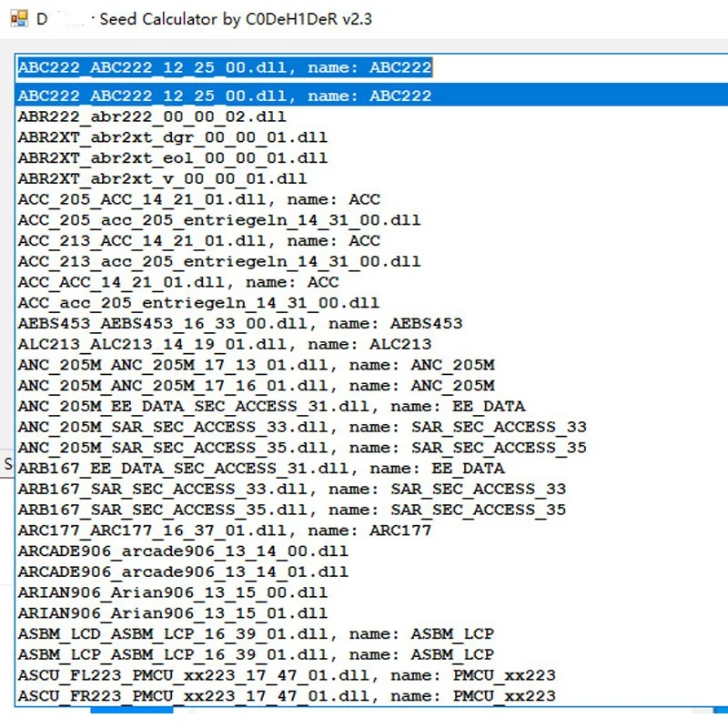Pick ABR2XT_abr2xt_v_00_00_01.dll from the list
The width and height of the screenshot is (728, 728).
(x=159, y=178)
